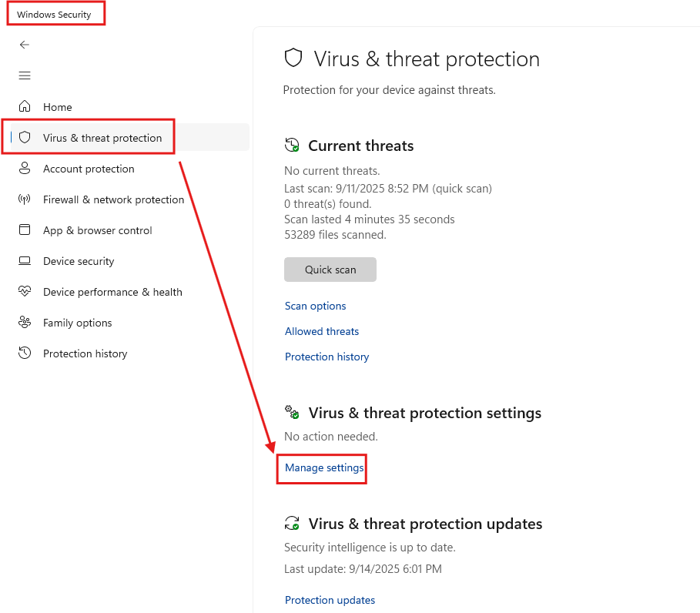Click the Protection history clock icon

click(25, 353)
